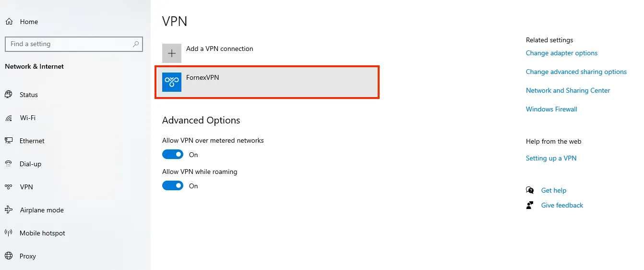Click the Home icon in sidebar
This screenshot has height=270, width=644.
pyautogui.click(x=9, y=22)
